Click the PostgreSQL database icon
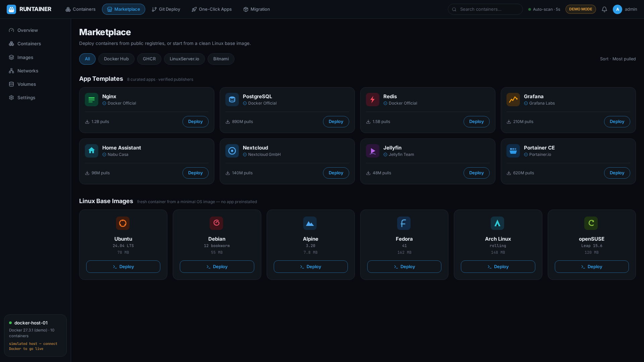The width and height of the screenshot is (644, 362). (x=232, y=100)
